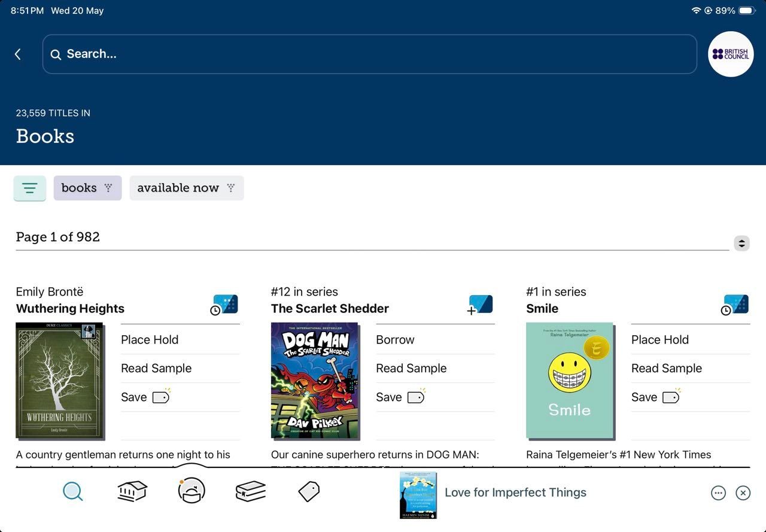This screenshot has width=766, height=532.
Task: Click the Emily Brontë author name
Action: (x=50, y=292)
